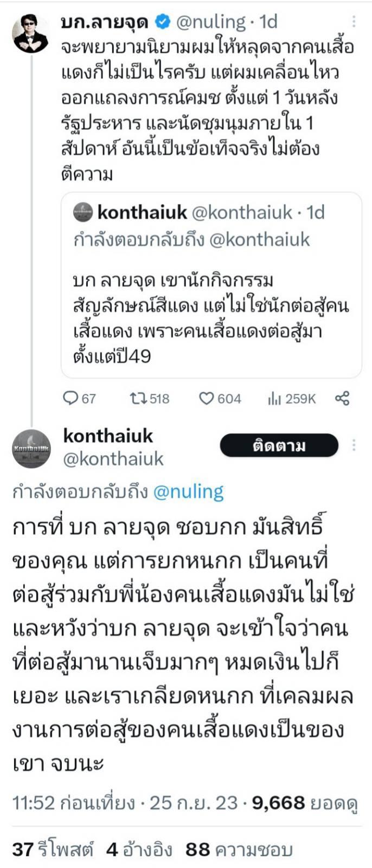The width and height of the screenshot is (372, 868).
Task: Open the @nuling mention link in reply
Action: (189, 492)
